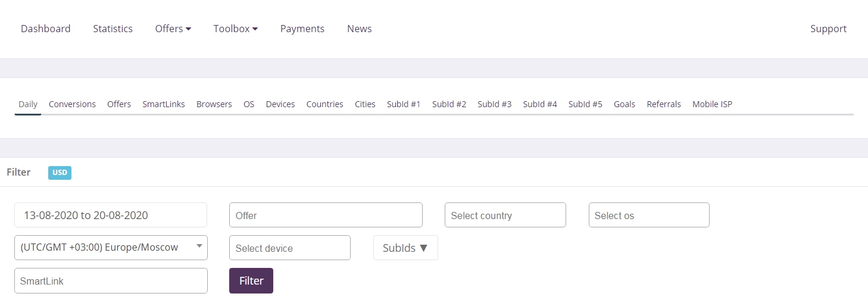Click into the SmartLink input field
The height and width of the screenshot is (306, 868).
click(x=111, y=280)
